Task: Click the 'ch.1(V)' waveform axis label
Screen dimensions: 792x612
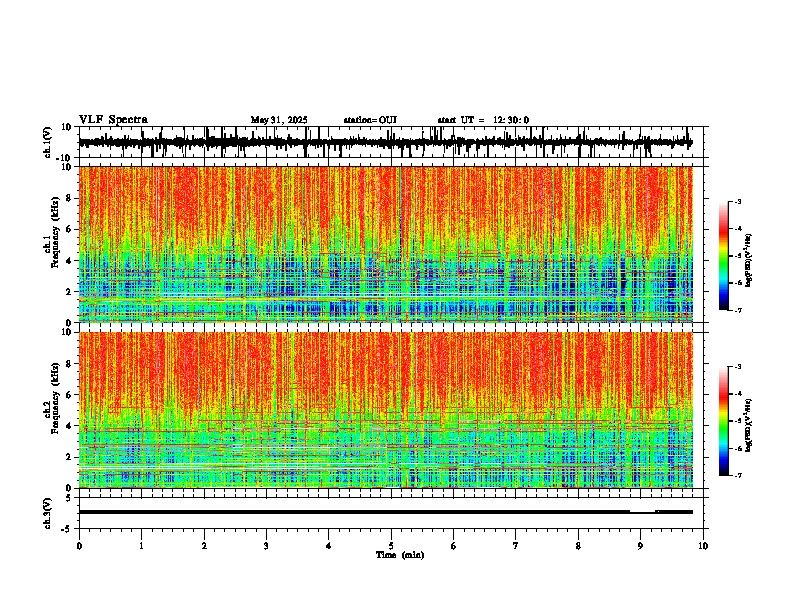Action: [x=49, y=142]
